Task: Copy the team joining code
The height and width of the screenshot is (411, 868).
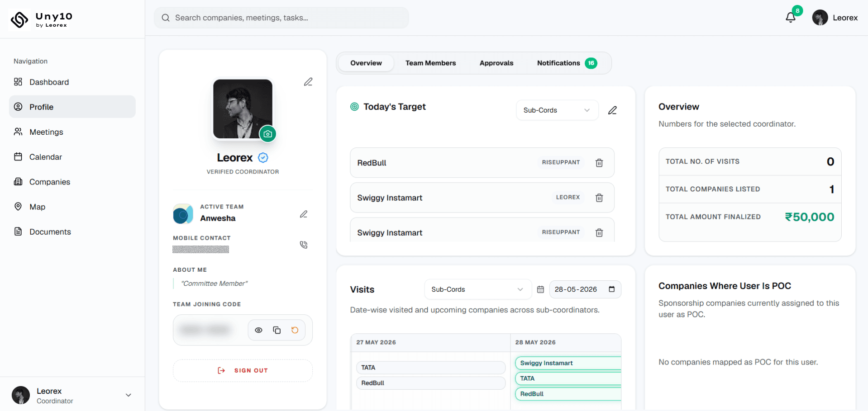Action: tap(277, 330)
